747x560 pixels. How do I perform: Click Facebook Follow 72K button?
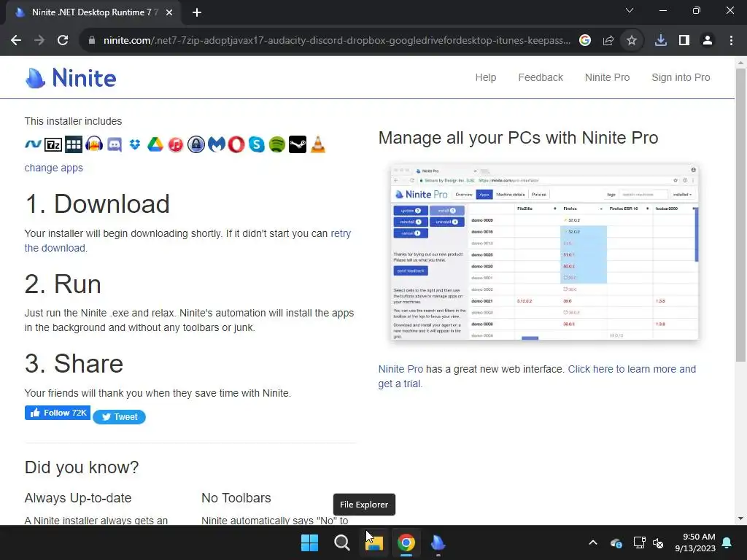(x=57, y=413)
